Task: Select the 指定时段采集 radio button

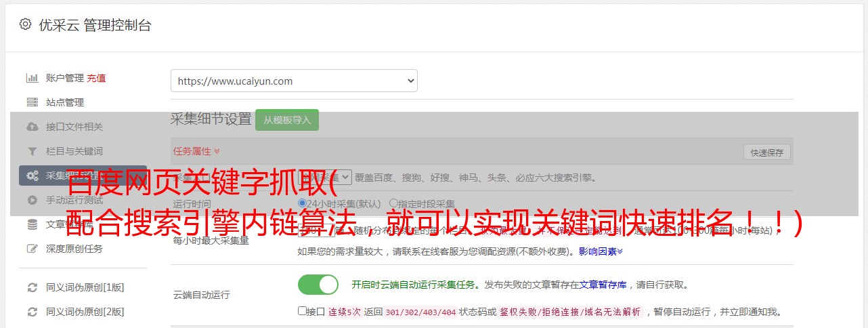Action: coord(393,203)
